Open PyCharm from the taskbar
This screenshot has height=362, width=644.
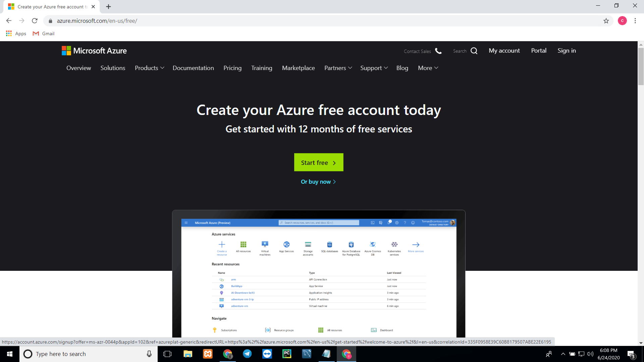click(287, 354)
